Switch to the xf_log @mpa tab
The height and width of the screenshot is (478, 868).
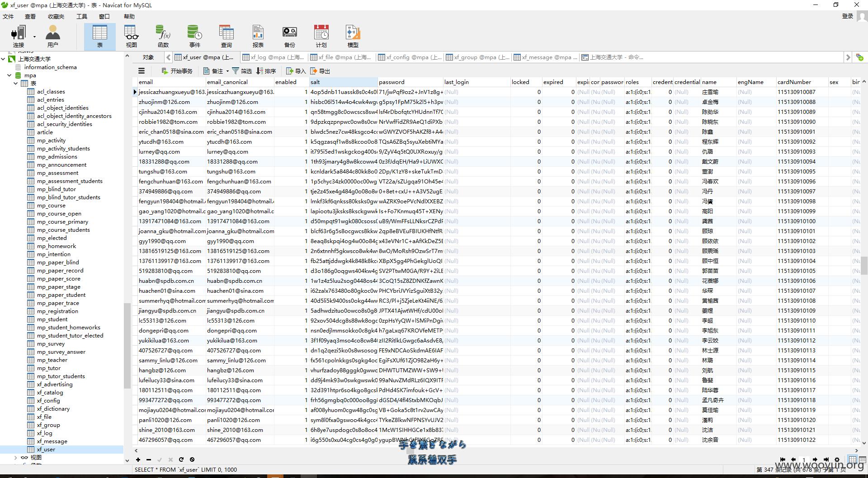click(x=274, y=57)
